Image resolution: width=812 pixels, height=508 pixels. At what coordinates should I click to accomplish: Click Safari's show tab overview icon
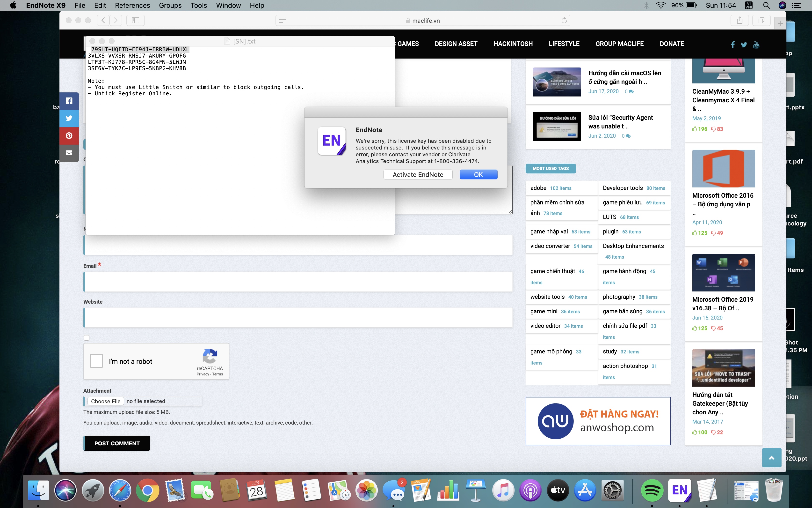tap(761, 21)
